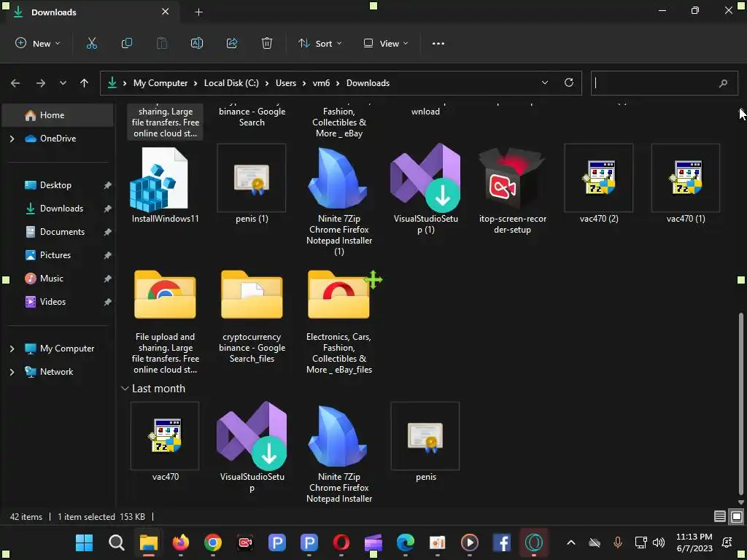Open the New dropdown menu
This screenshot has height=560, width=747.
click(x=38, y=43)
